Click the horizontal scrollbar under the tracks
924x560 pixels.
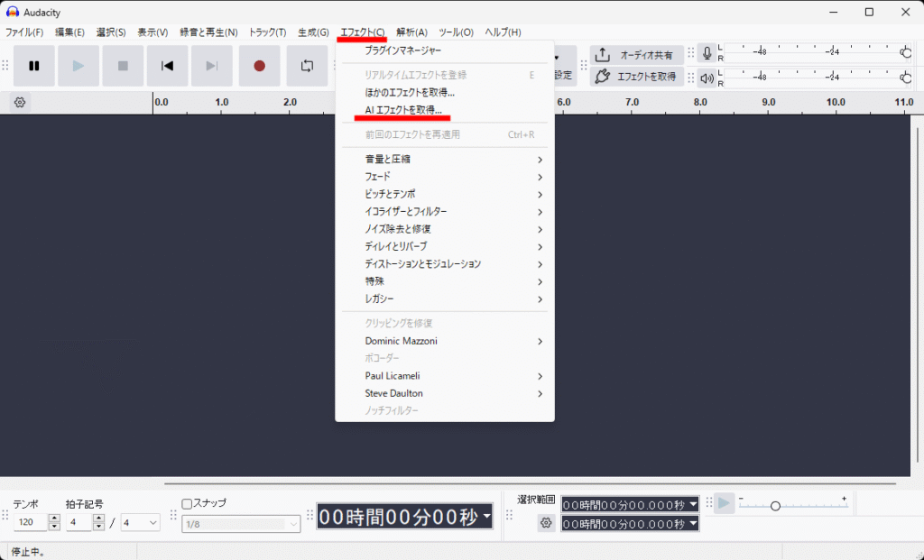[x=530, y=483]
